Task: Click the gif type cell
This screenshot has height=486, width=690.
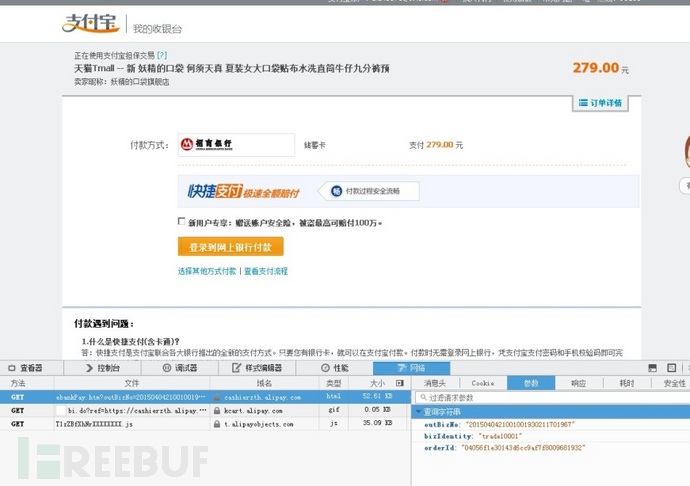Action: point(334,410)
